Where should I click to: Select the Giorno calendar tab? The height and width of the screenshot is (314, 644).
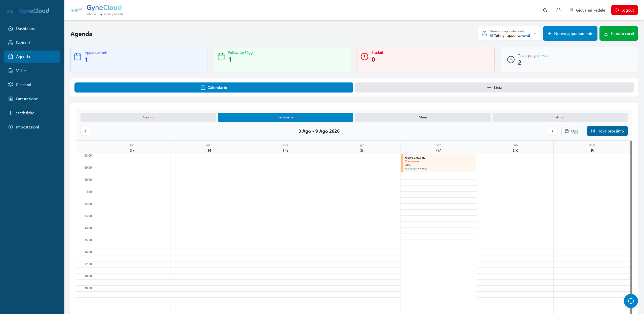(x=148, y=117)
